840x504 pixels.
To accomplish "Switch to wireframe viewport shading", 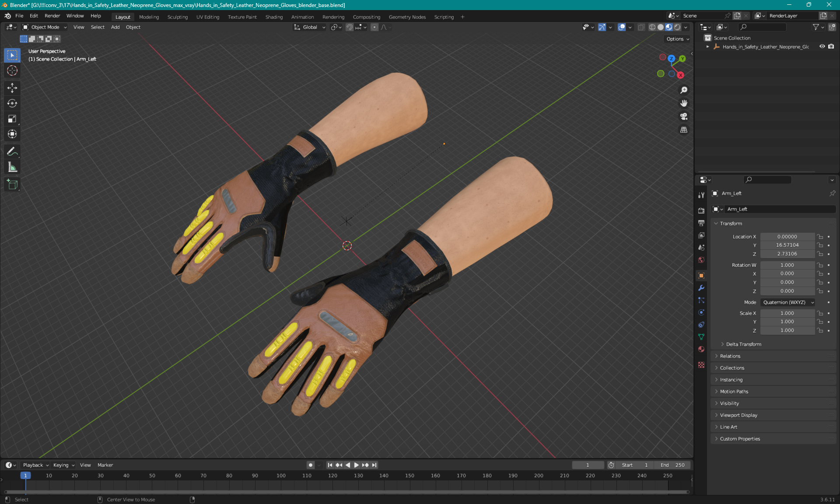I will (x=652, y=27).
